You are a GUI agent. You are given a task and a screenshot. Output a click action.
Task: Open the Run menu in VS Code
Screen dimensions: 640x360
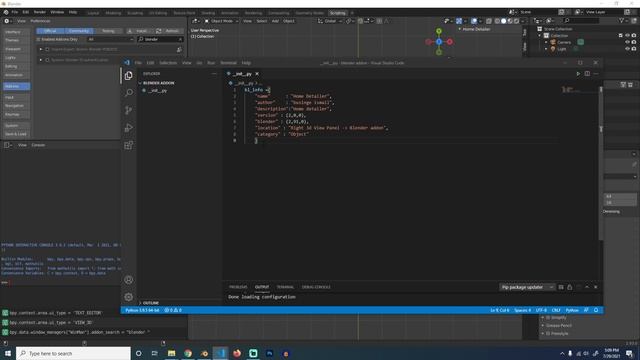(211, 63)
